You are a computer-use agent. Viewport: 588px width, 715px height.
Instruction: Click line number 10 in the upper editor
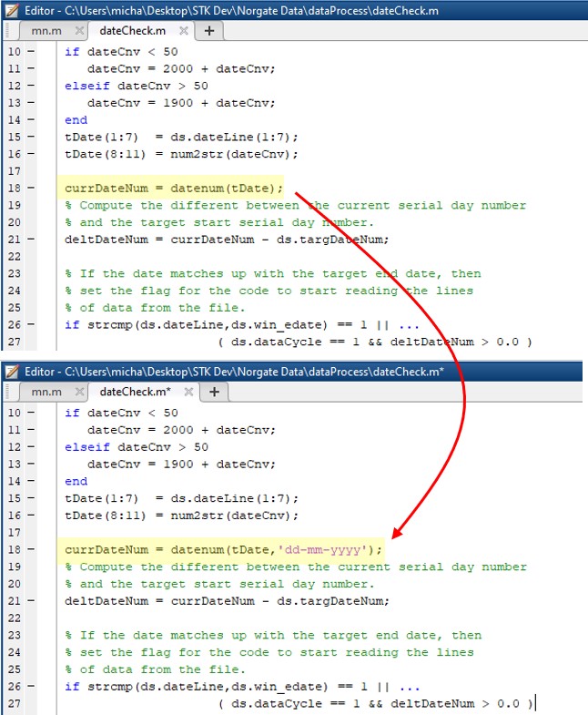(13, 52)
